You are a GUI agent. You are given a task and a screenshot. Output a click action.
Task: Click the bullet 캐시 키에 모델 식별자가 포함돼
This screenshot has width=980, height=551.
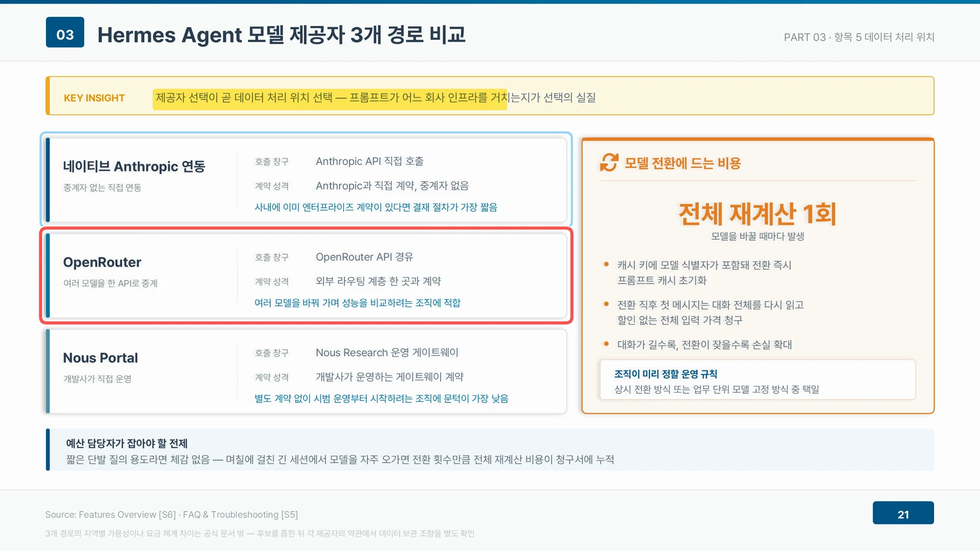click(x=704, y=272)
